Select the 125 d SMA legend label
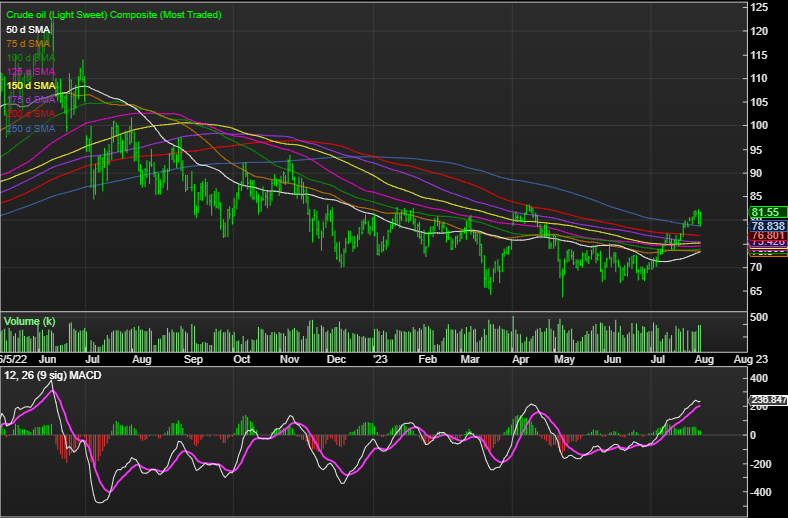 coord(31,72)
